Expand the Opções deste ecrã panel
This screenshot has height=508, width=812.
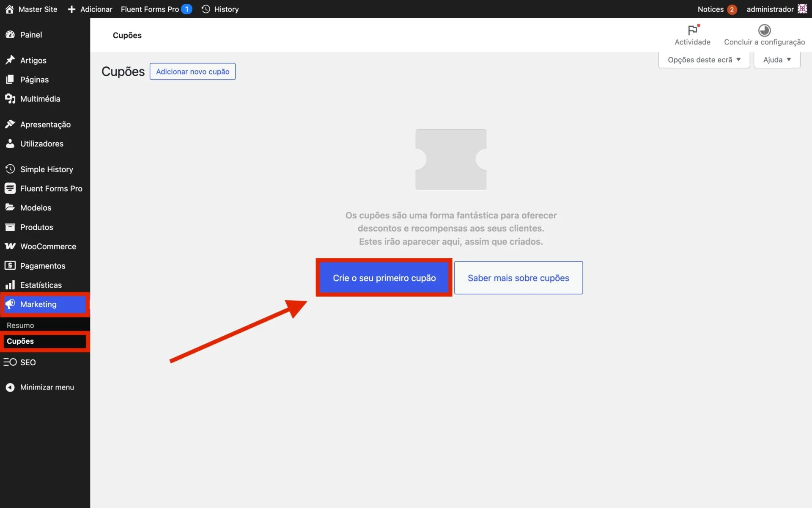click(x=703, y=60)
